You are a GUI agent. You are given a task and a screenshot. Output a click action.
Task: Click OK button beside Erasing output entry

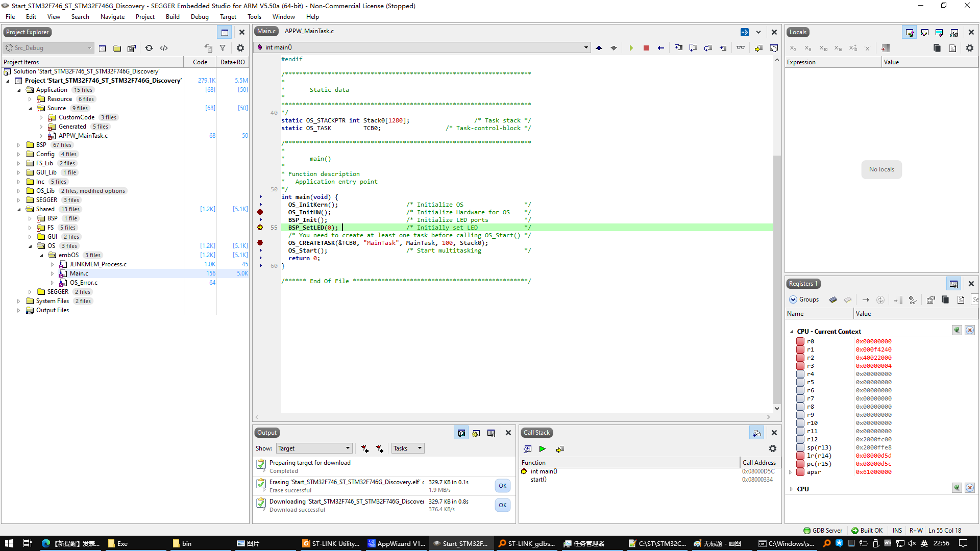pyautogui.click(x=502, y=486)
